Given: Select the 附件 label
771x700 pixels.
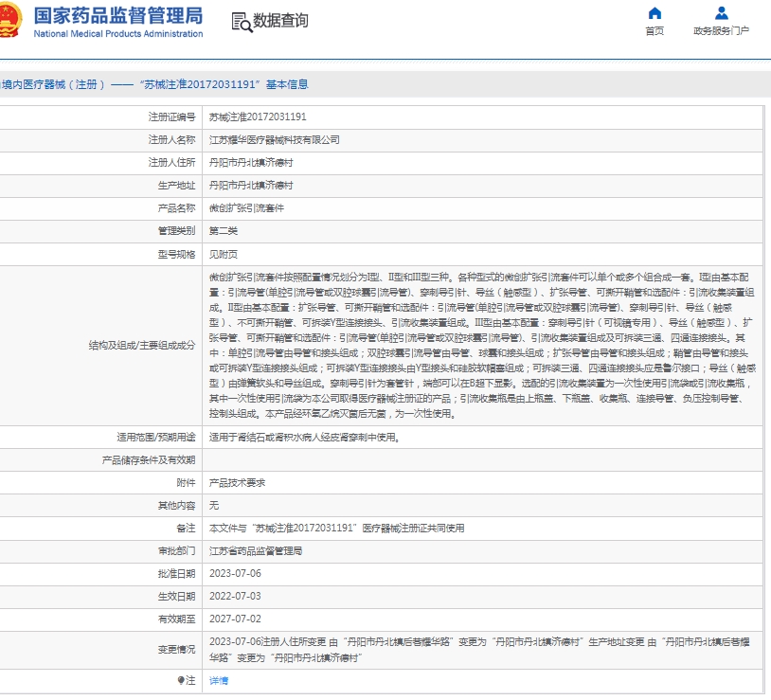Looking at the screenshot, I should pos(186,483).
